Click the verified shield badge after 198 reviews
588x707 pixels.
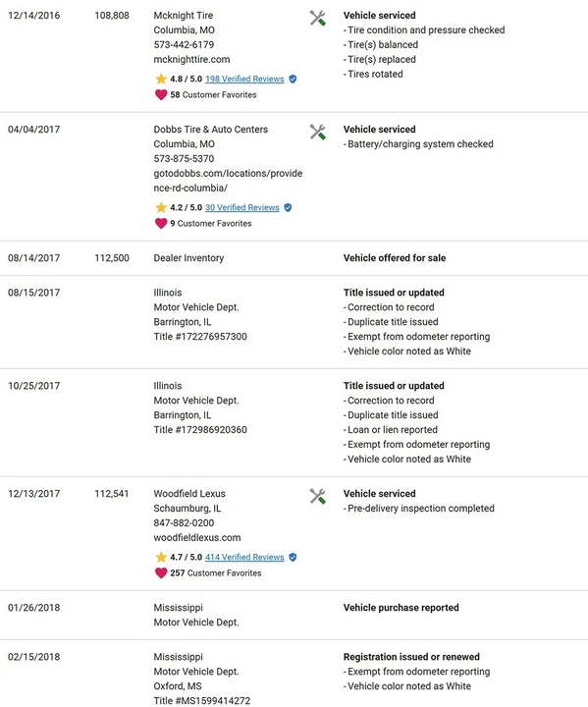click(x=293, y=79)
